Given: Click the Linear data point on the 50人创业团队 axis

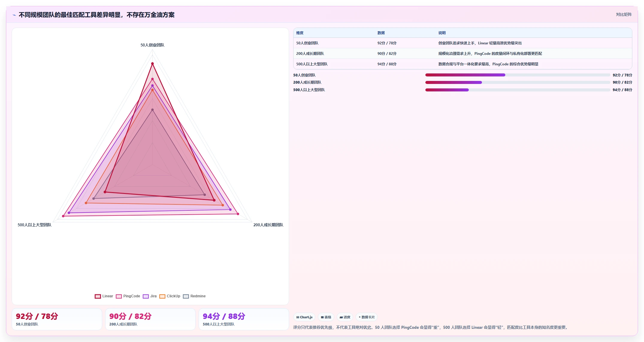Looking at the screenshot, I should 152,64.
